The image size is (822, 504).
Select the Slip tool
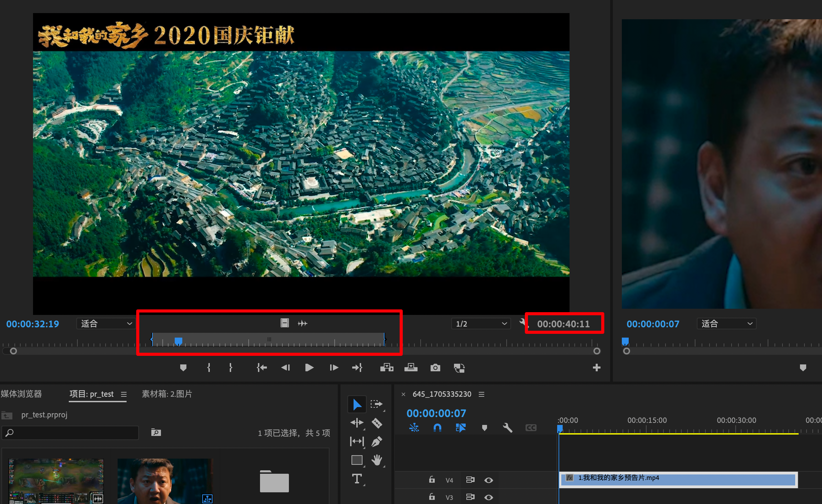tap(357, 441)
